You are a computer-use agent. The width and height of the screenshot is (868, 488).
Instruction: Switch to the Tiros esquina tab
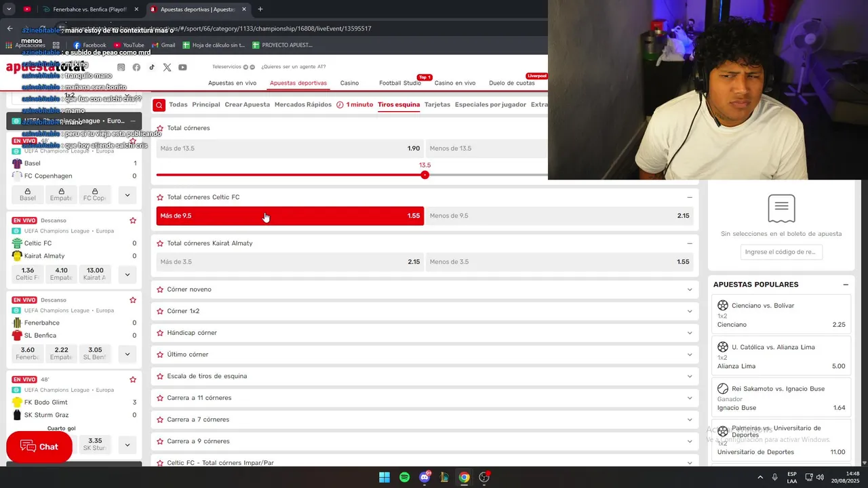(399, 104)
